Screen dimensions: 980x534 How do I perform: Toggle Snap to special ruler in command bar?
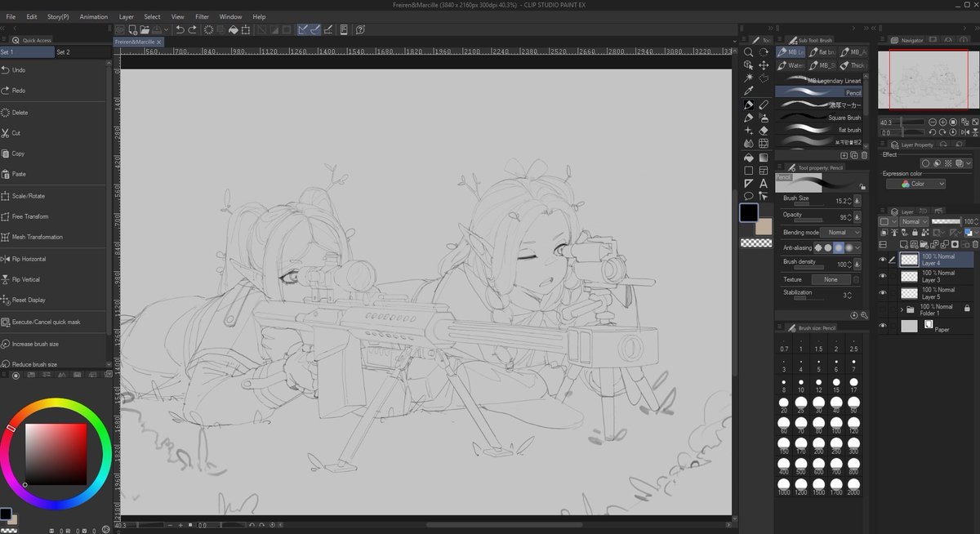315,30
